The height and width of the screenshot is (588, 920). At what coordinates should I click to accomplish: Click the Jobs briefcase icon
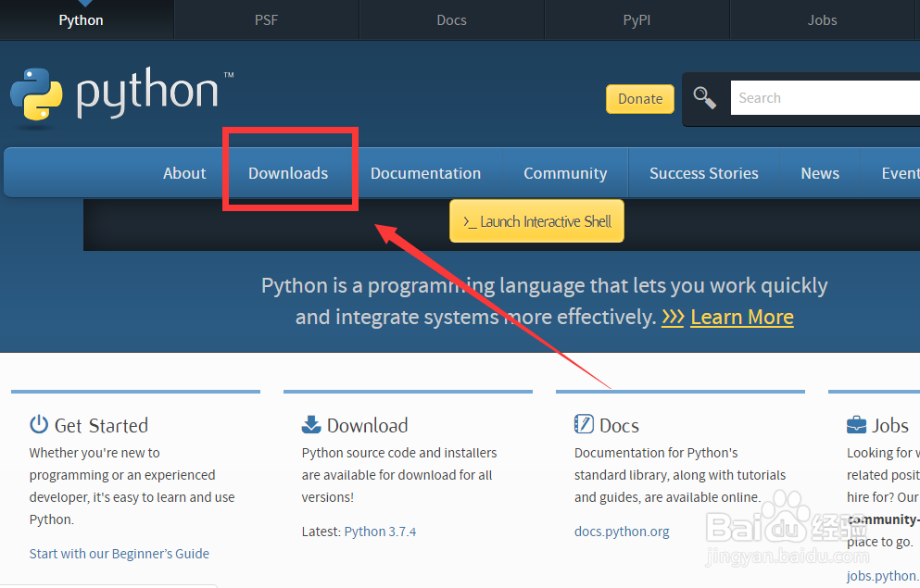tap(857, 425)
